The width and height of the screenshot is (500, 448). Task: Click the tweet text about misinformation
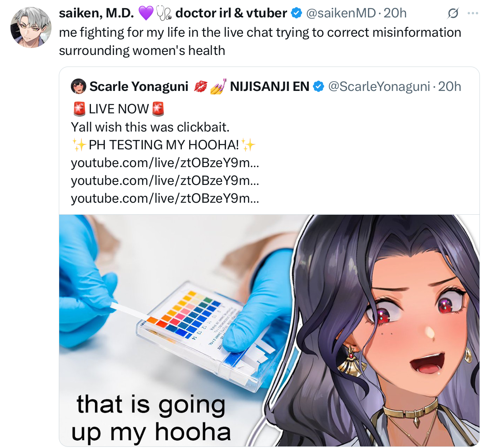[x=260, y=41]
